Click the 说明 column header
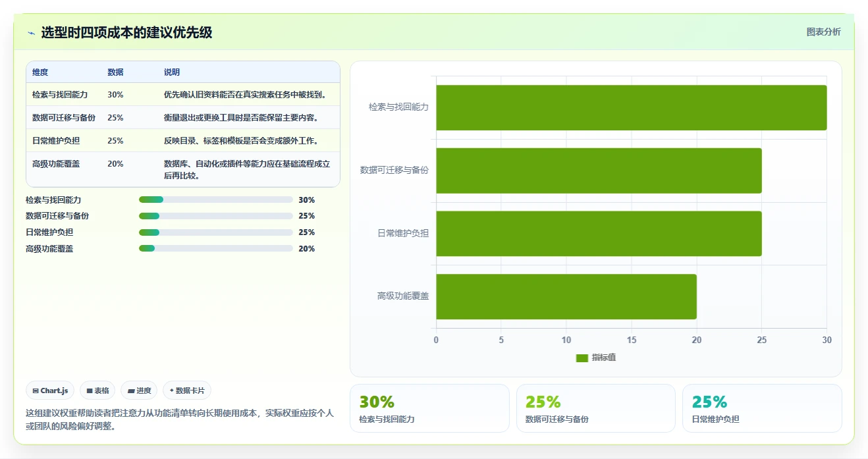This screenshot has width=868, height=459. tap(172, 72)
